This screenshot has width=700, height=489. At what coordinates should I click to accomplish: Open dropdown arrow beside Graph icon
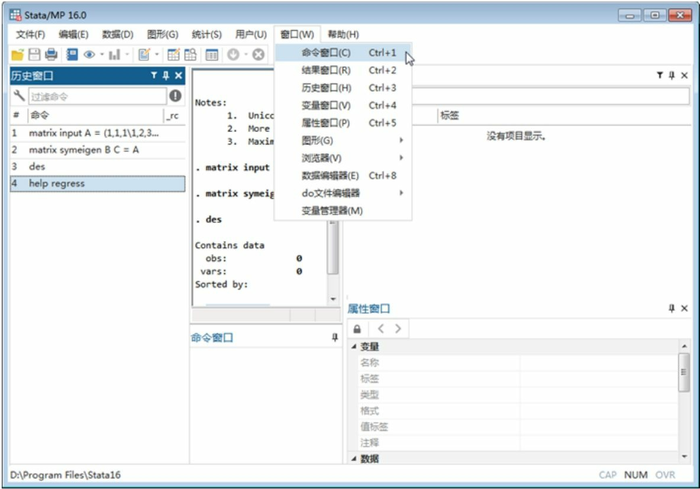tap(127, 54)
